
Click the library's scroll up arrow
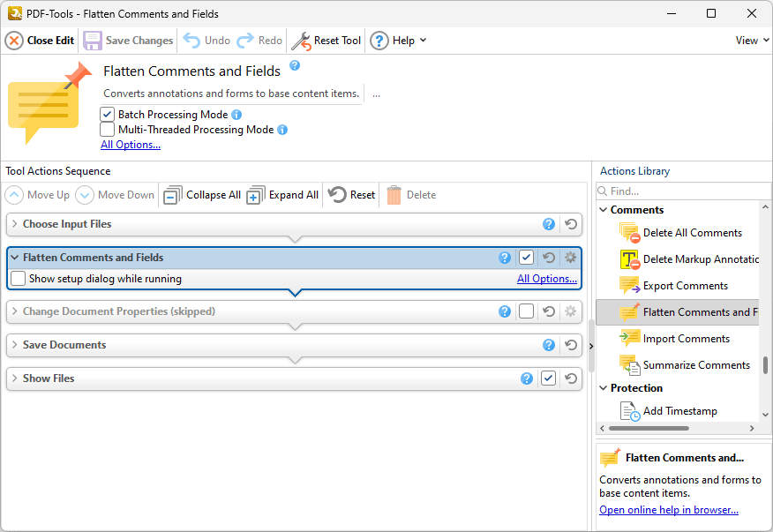click(765, 207)
